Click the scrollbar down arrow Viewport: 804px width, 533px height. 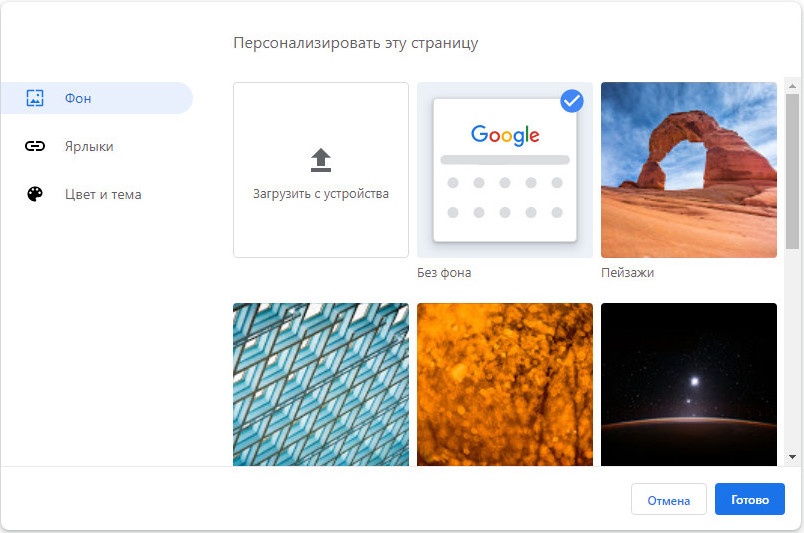point(792,457)
